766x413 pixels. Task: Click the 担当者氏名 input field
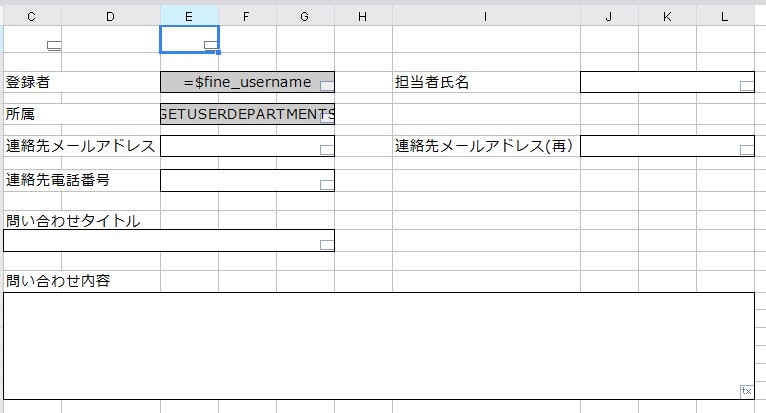click(x=667, y=82)
